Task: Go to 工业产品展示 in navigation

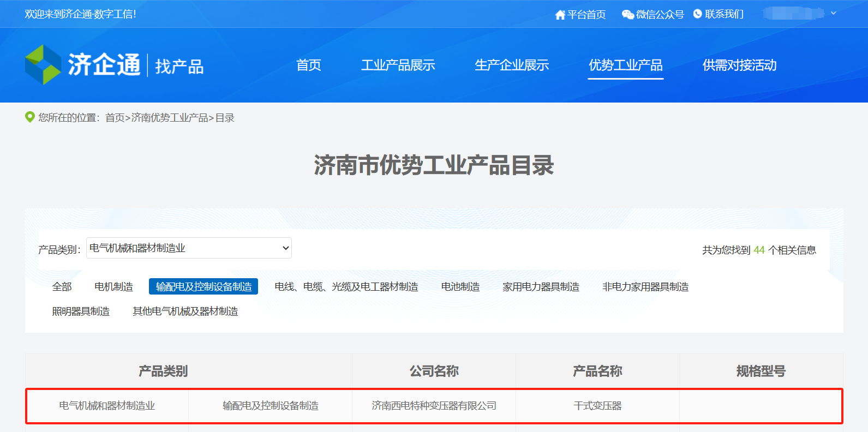Action: (x=398, y=65)
